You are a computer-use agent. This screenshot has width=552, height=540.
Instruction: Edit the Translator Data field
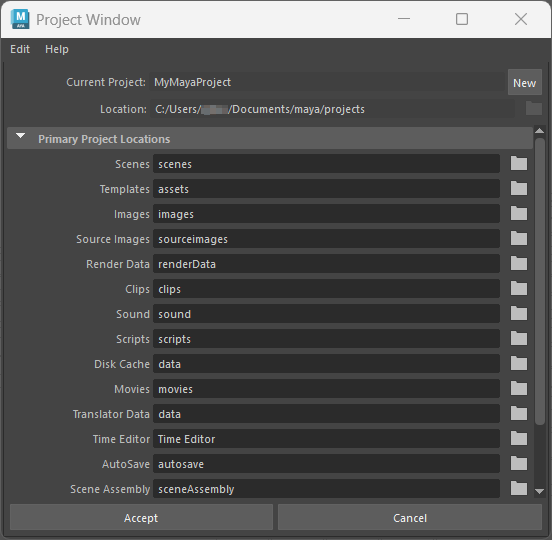pyautogui.click(x=326, y=414)
